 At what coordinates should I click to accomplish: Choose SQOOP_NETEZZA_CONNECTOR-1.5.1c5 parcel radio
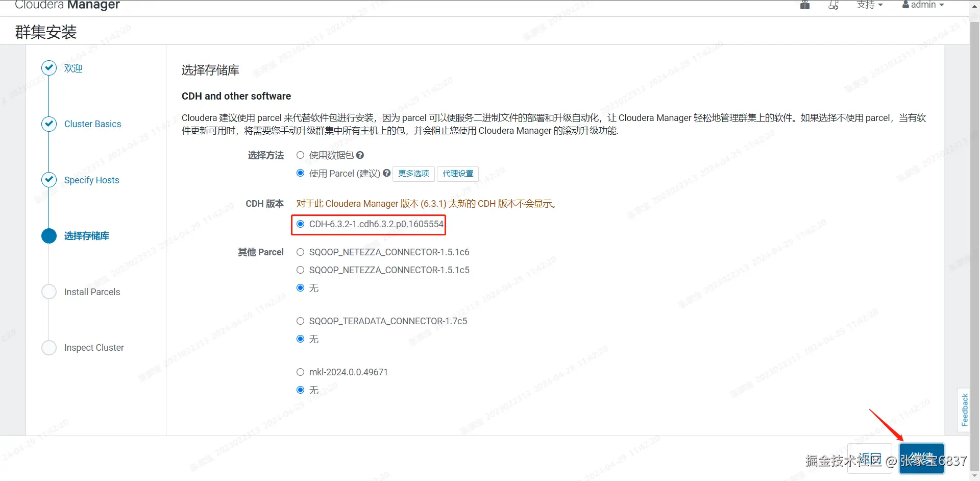click(300, 270)
